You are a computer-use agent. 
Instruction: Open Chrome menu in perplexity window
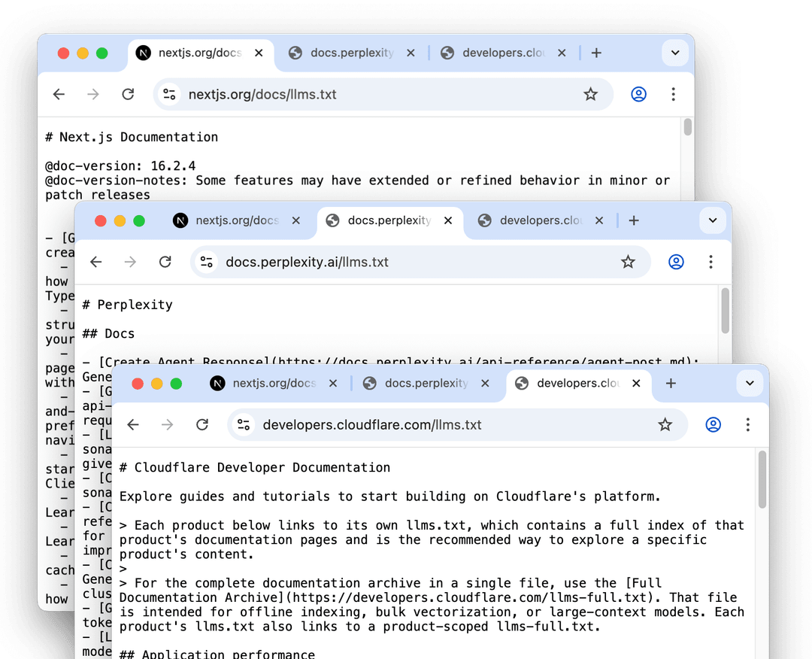(710, 262)
